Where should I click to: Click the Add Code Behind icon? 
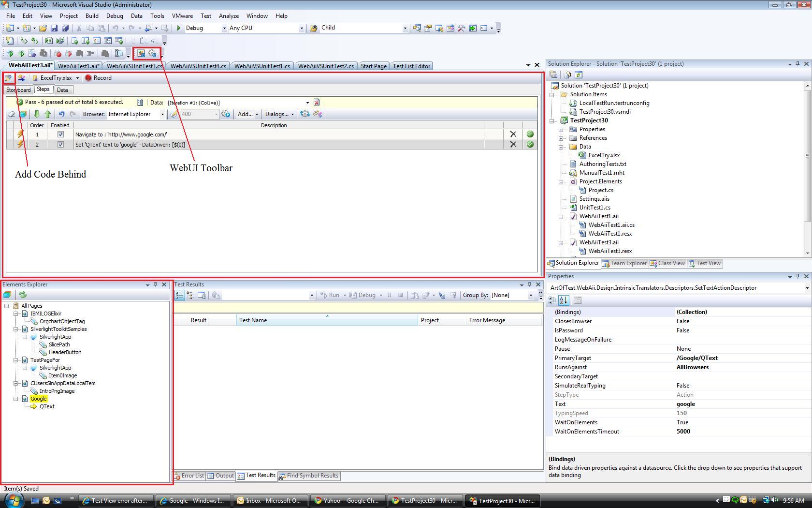pyautogui.click(x=9, y=78)
